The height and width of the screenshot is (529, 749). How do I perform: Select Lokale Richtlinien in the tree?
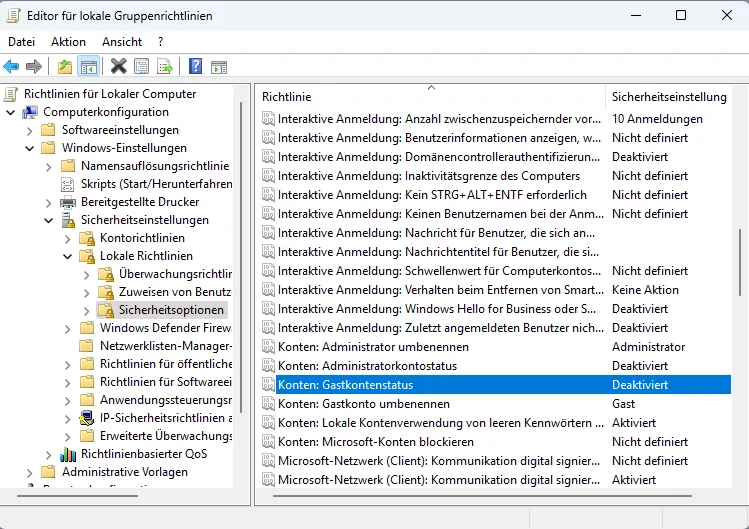coord(146,256)
